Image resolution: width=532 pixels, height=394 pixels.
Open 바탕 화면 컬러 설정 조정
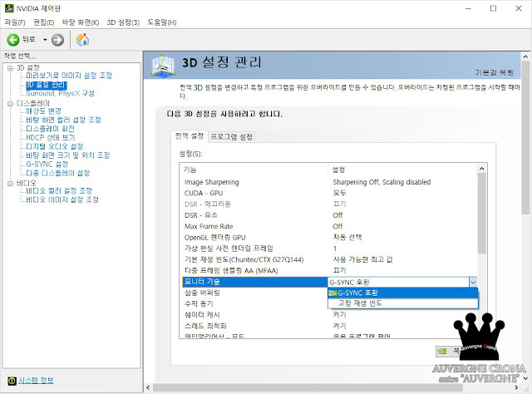pos(63,120)
